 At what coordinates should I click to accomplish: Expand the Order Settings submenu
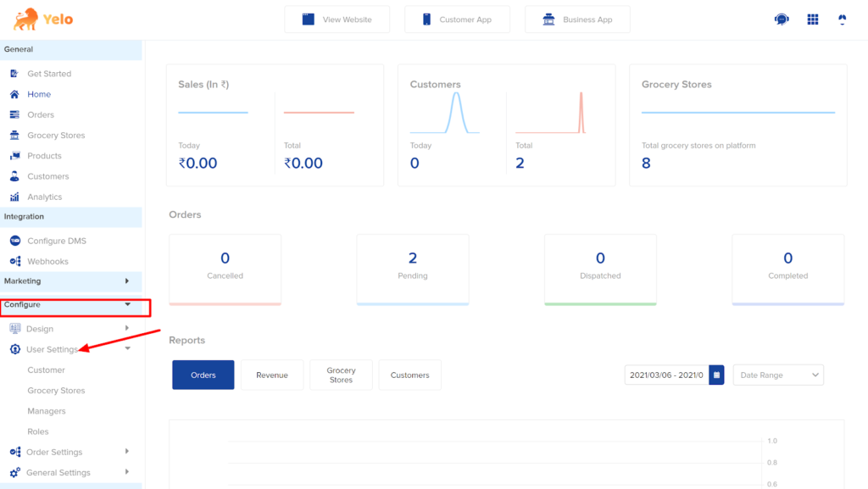click(127, 452)
